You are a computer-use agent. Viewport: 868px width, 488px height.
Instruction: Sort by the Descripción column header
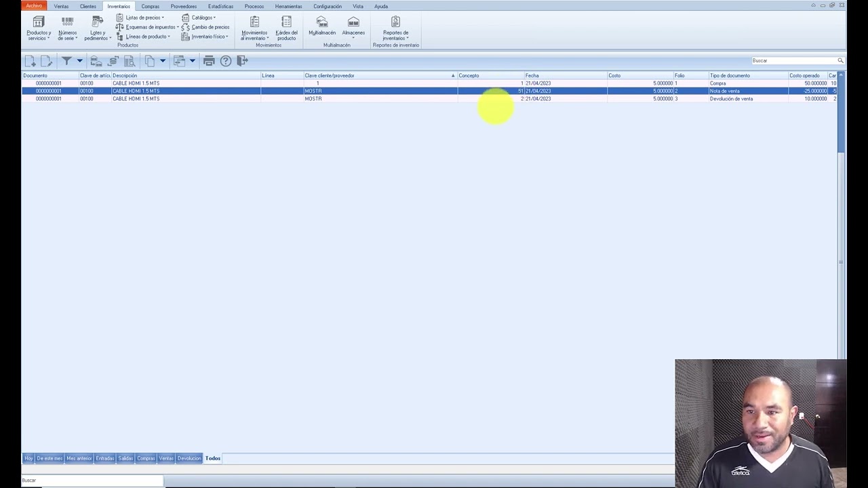(186, 75)
